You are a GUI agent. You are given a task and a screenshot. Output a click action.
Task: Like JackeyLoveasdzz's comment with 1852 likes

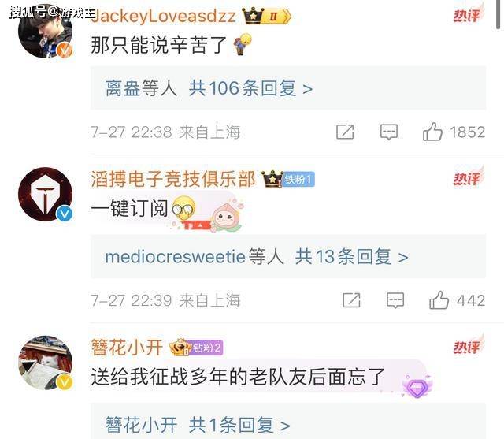(432, 132)
